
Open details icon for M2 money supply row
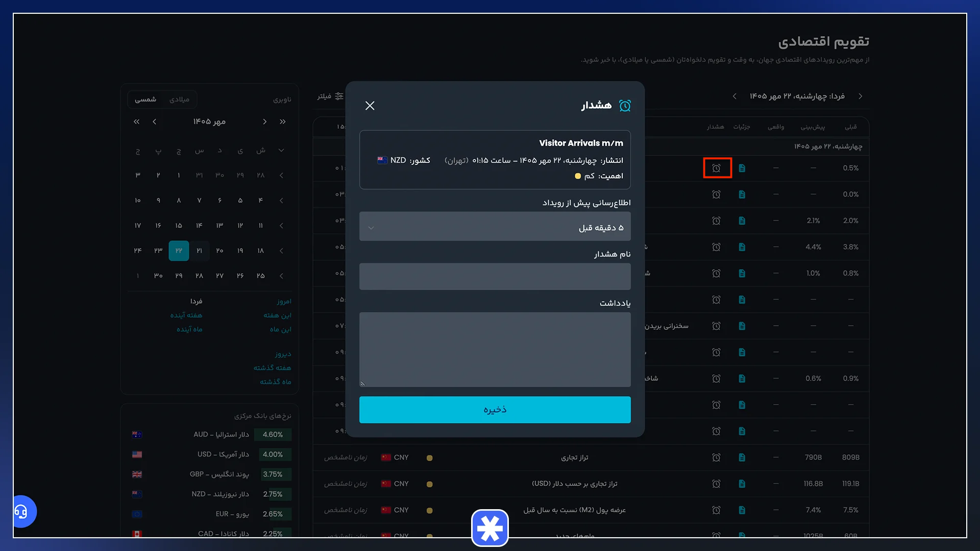click(742, 510)
